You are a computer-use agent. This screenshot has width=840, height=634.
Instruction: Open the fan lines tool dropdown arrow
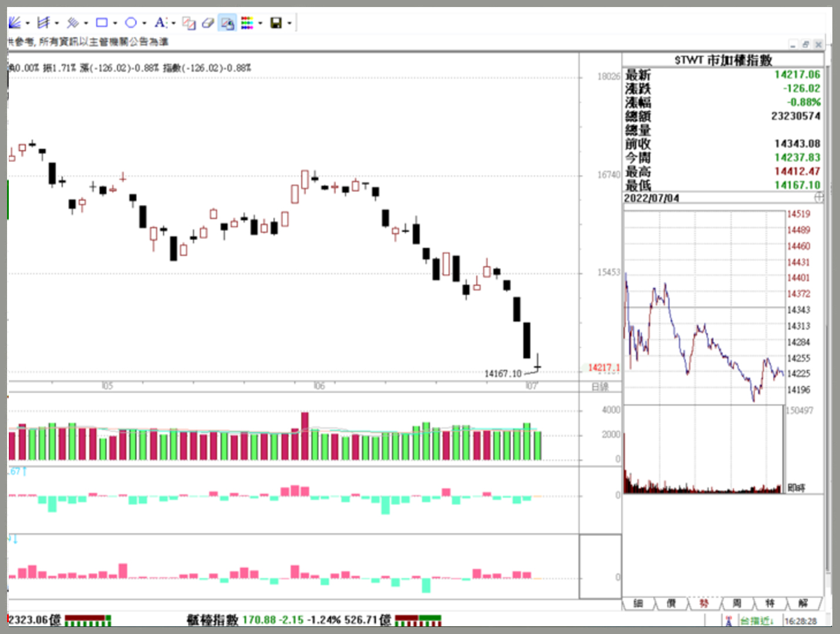[28, 23]
